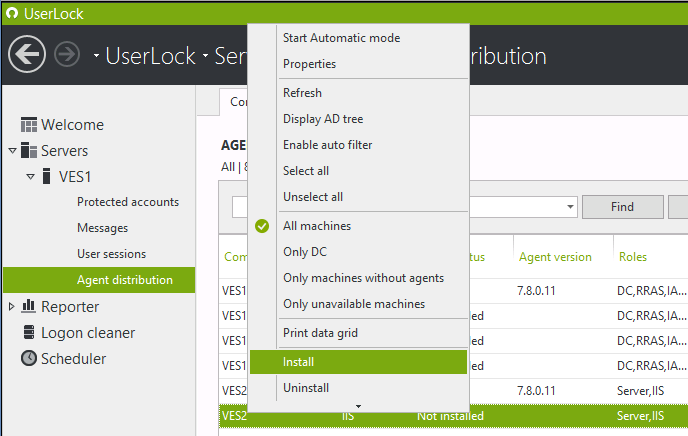Open Welcome in sidebar
The height and width of the screenshot is (436, 688).
point(72,125)
